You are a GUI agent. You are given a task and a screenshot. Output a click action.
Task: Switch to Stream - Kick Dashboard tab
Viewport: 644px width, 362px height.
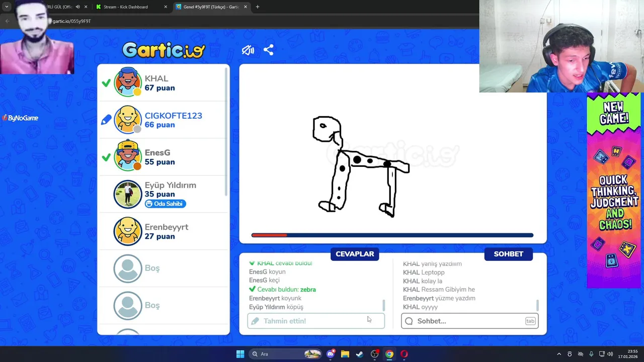point(131,7)
